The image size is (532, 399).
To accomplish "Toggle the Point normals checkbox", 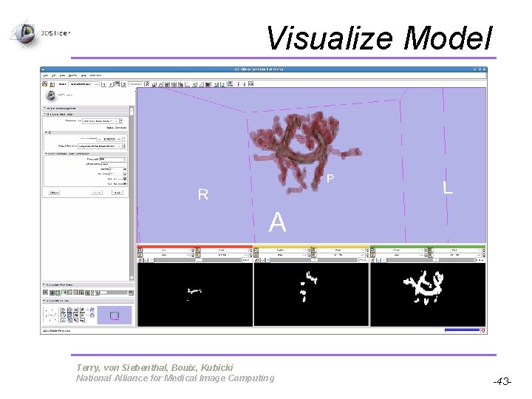I will [x=125, y=183].
